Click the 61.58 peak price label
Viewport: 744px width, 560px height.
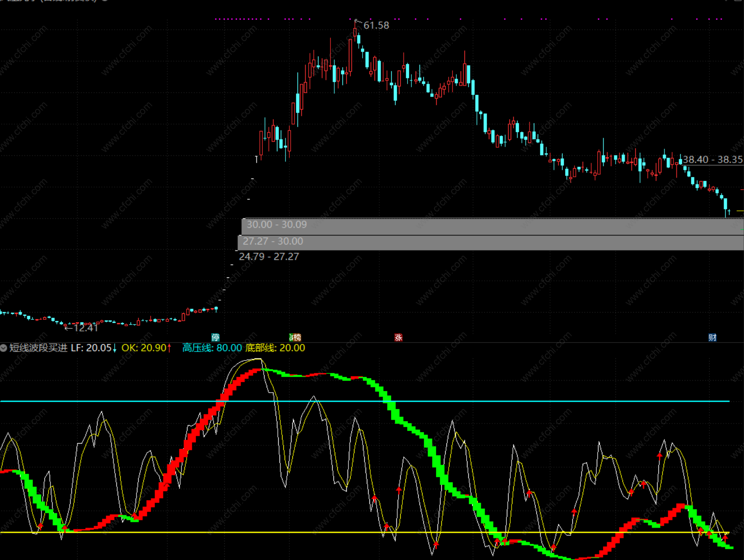[376, 26]
